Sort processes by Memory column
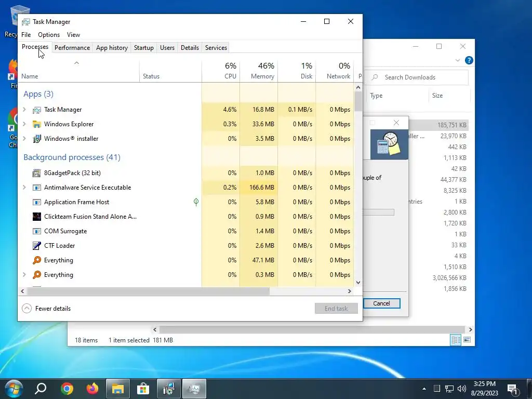 pyautogui.click(x=259, y=71)
